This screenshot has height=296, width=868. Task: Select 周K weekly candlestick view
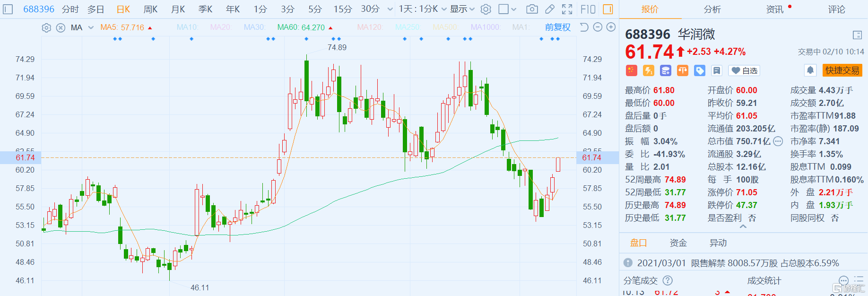point(150,9)
